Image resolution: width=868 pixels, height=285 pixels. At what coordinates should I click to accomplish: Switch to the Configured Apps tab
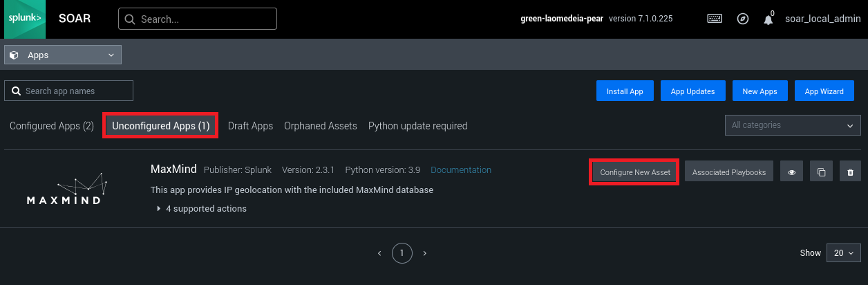(52, 126)
